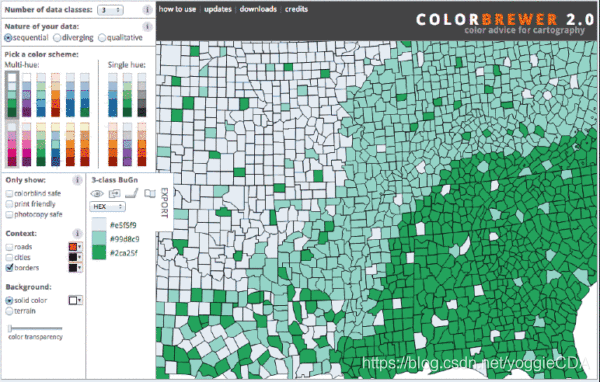Select the qualitative data radio button
This screenshot has height=382, width=600.
coord(102,38)
